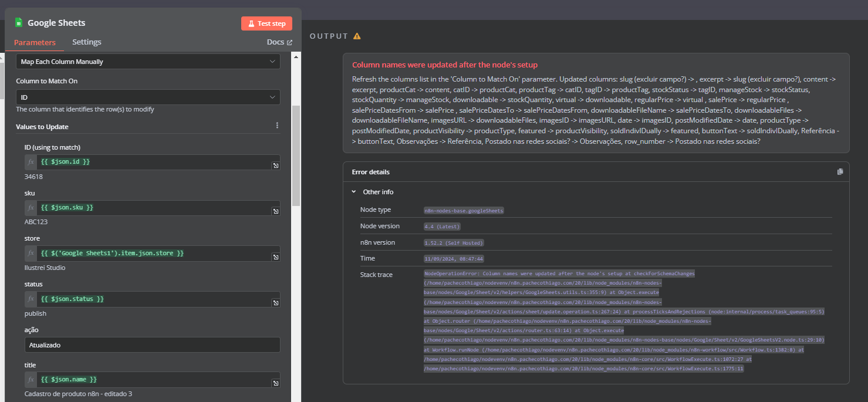This screenshot has width=868, height=402.
Task: Open the Column to Match On dropdown
Action: click(148, 97)
